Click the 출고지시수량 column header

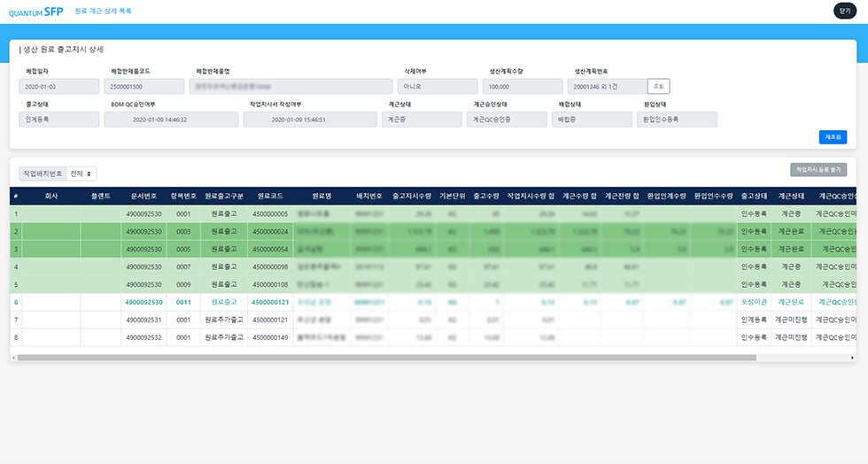(411, 196)
